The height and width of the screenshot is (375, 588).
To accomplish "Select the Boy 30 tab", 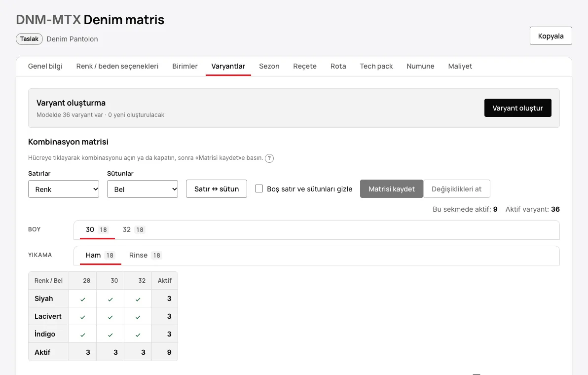I will pyautogui.click(x=97, y=229).
